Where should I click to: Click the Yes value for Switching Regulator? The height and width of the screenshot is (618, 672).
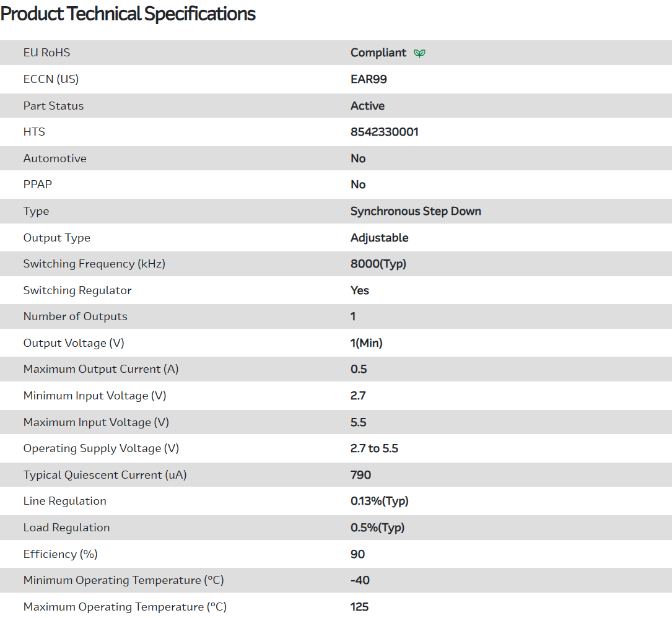pos(359,290)
